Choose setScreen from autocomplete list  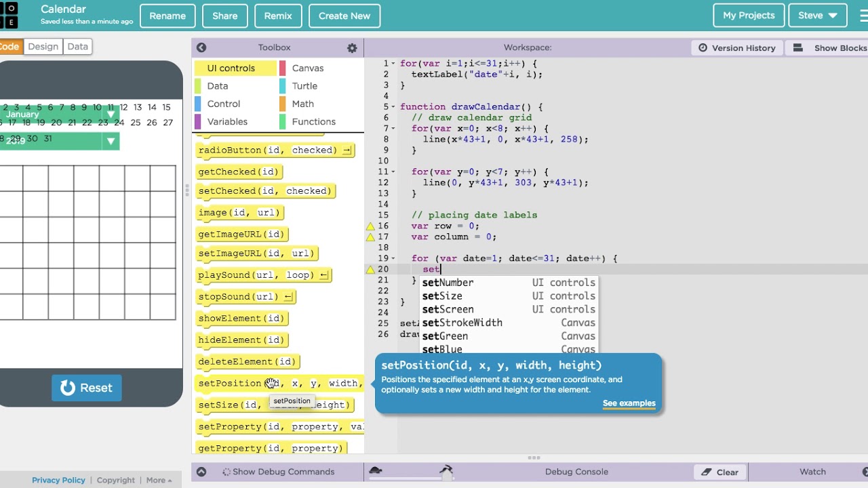pyautogui.click(x=509, y=309)
